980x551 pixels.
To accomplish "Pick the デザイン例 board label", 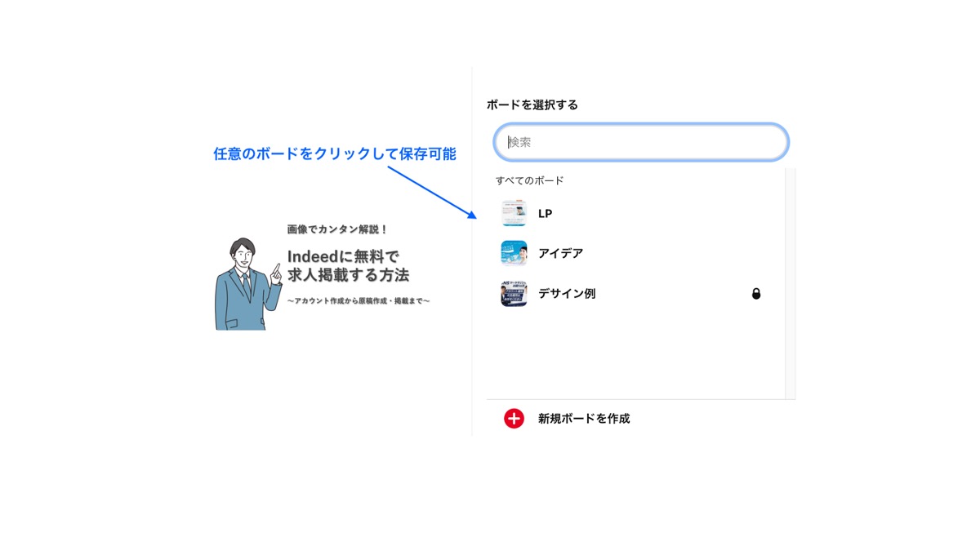I will coord(566,294).
